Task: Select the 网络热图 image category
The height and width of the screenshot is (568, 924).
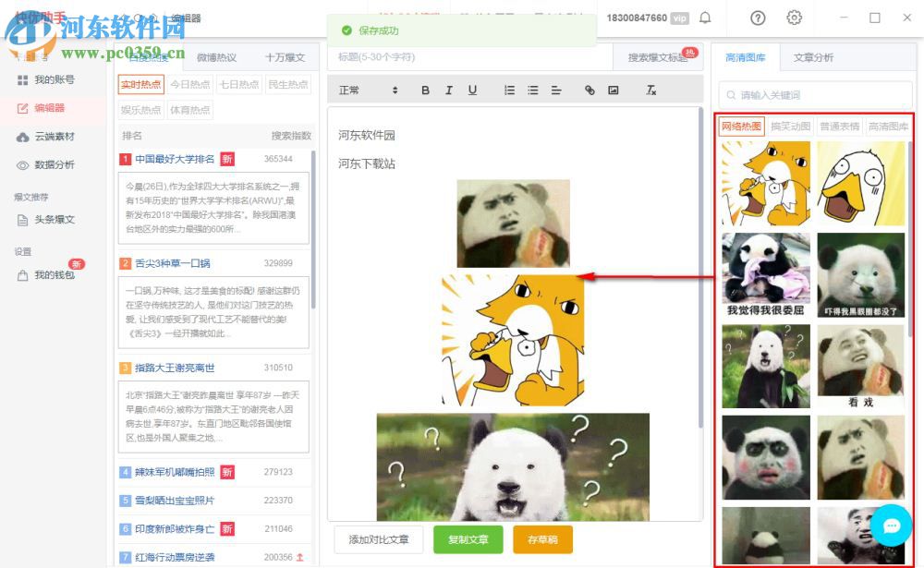Action: pyautogui.click(x=741, y=127)
